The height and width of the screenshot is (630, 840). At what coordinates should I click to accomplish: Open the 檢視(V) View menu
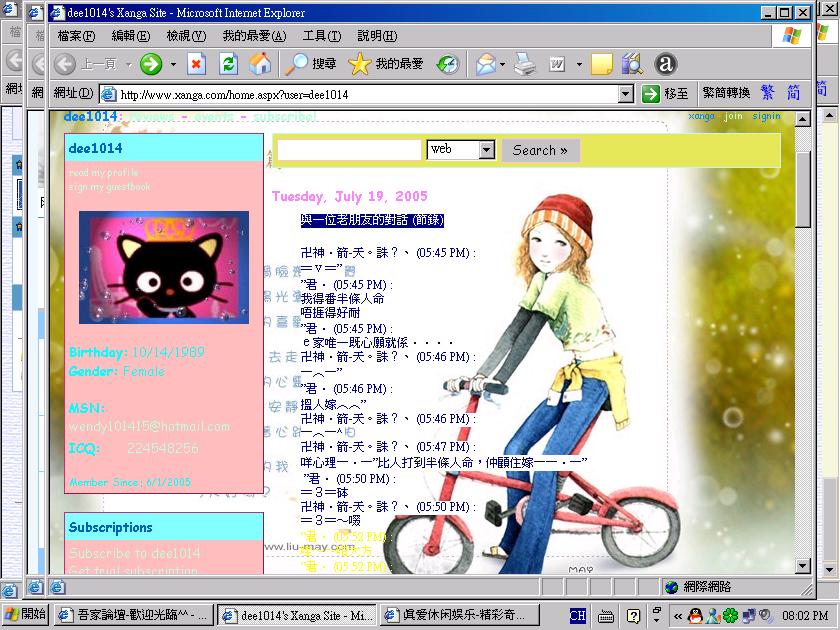186,36
